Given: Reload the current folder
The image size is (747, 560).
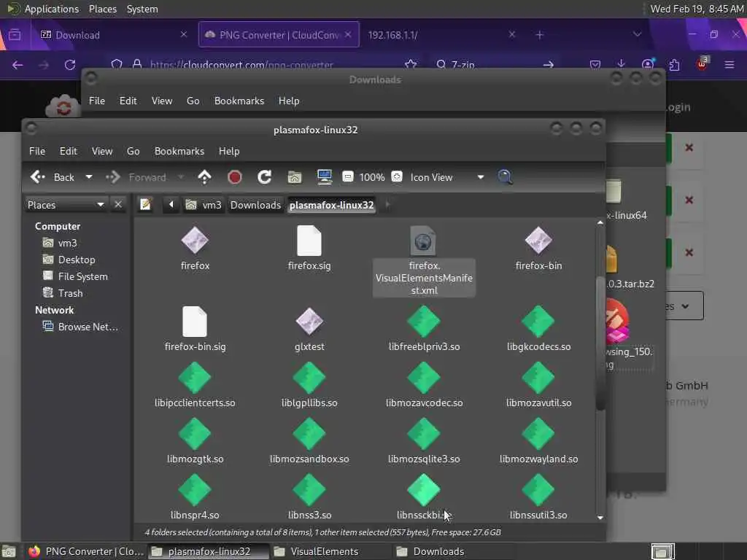Looking at the screenshot, I should pyautogui.click(x=264, y=177).
